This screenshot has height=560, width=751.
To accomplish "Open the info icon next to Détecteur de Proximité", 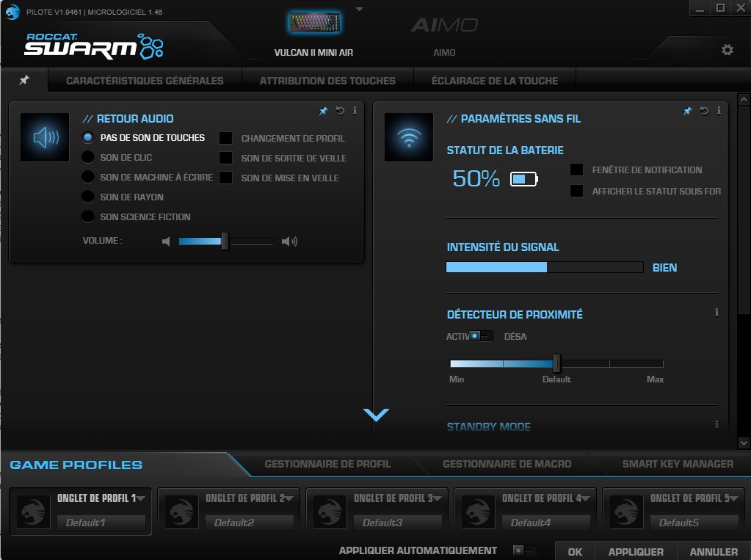I will click(x=716, y=312).
